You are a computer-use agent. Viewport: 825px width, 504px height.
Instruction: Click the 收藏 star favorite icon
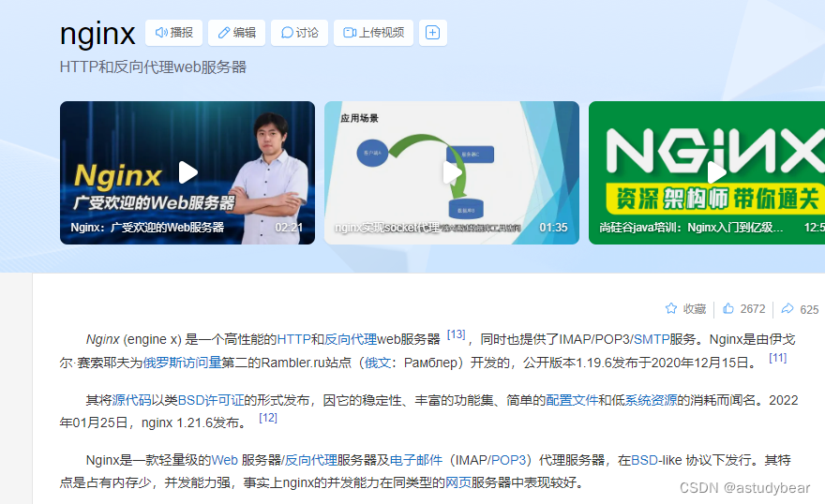[x=671, y=308]
